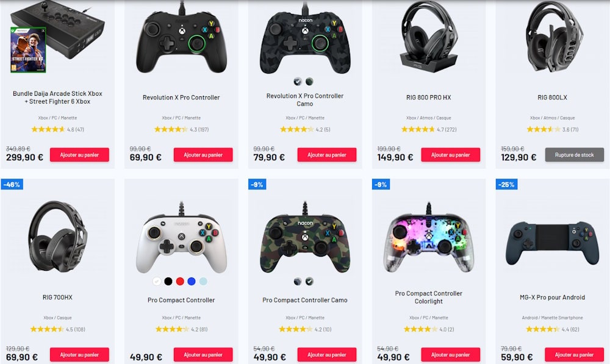Click the -46% discount badge on RIG 700HX
The height and width of the screenshot is (364, 610).
(12, 184)
